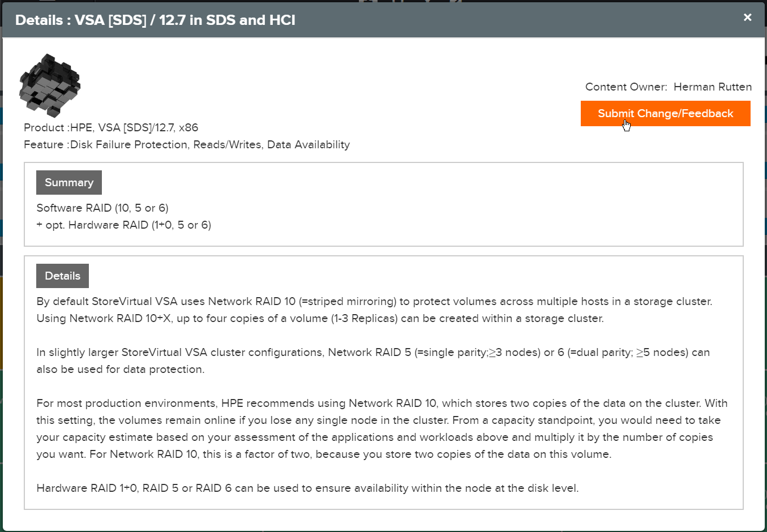The height and width of the screenshot is (532, 767).
Task: Click the Submit Change/Feedback button
Action: (x=665, y=113)
